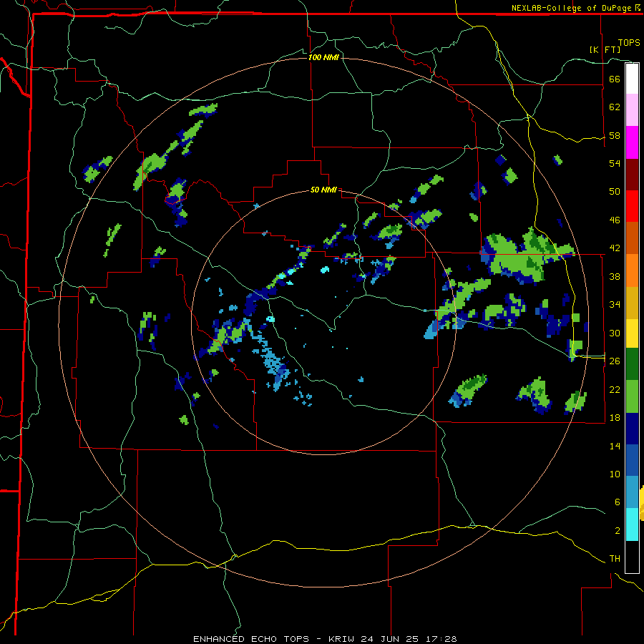The width and height of the screenshot is (644, 644).
Task: Click the 62 value on the scale
Action: pos(615,107)
